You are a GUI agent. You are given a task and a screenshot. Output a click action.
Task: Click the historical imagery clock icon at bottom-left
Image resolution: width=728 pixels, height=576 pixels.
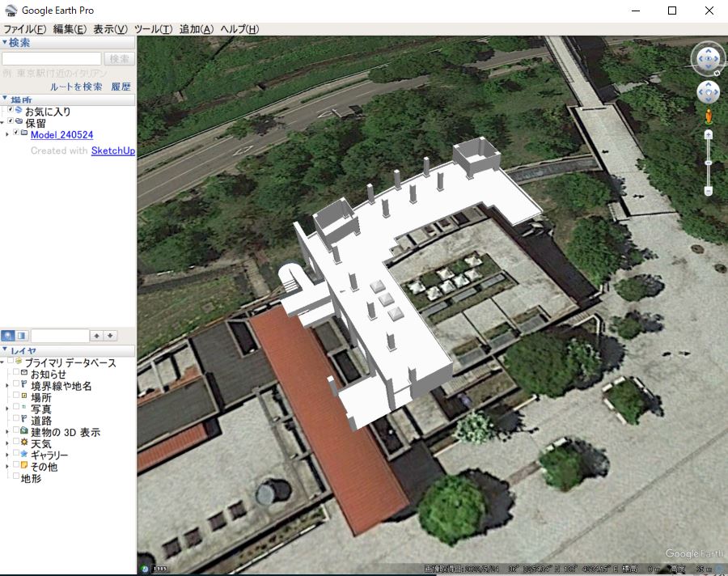pos(145,569)
